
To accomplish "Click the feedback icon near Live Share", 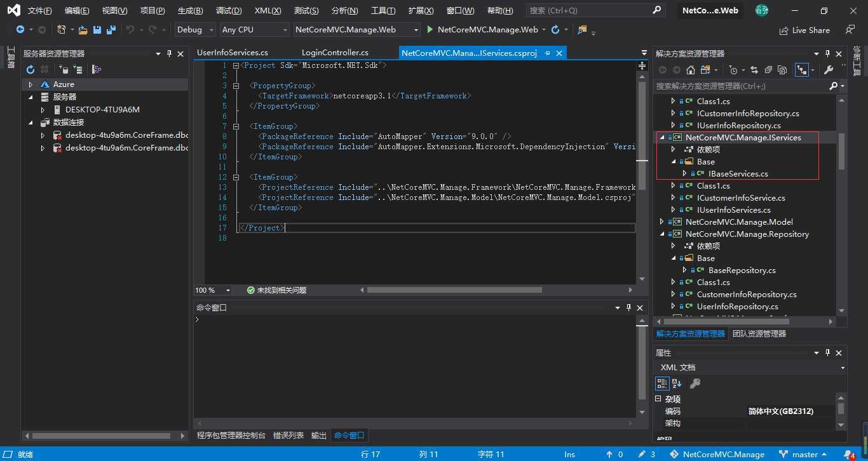I will pyautogui.click(x=850, y=30).
